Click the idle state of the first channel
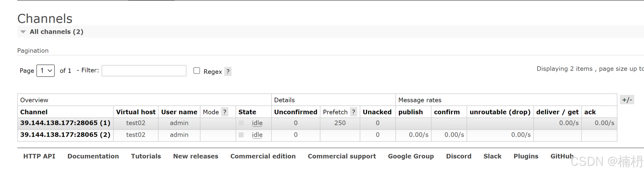The height and width of the screenshot is (172, 644). pyautogui.click(x=257, y=123)
